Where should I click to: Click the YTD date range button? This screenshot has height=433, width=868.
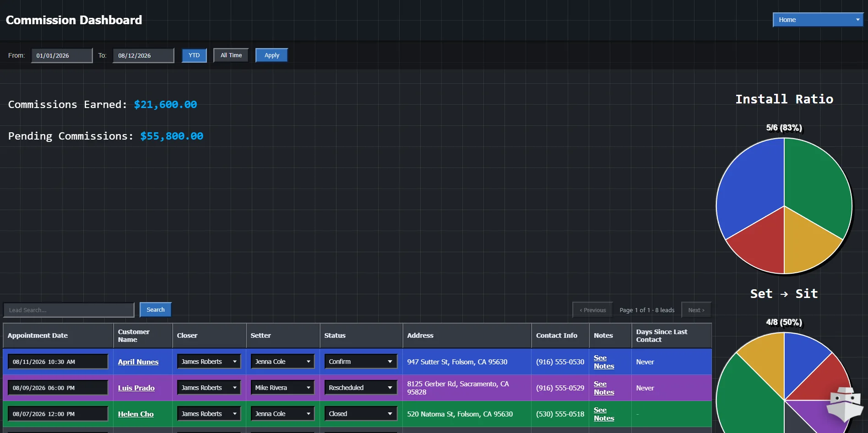(x=194, y=55)
